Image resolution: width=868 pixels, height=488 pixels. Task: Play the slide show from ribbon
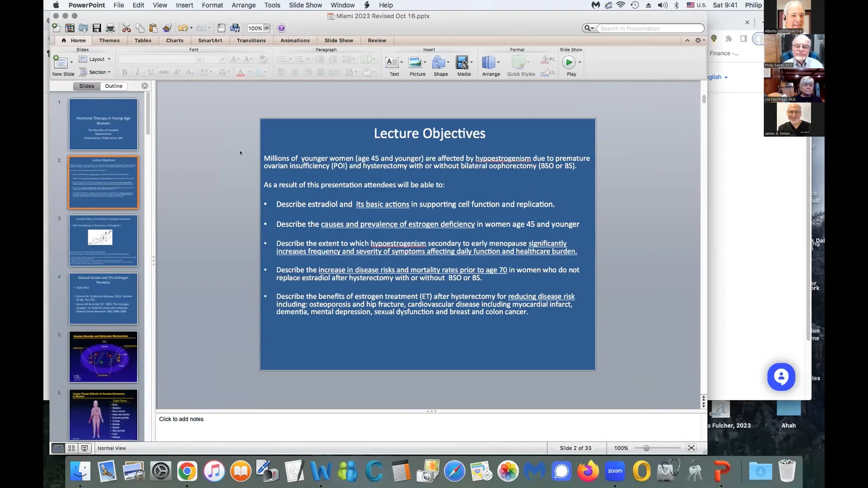[x=569, y=62]
